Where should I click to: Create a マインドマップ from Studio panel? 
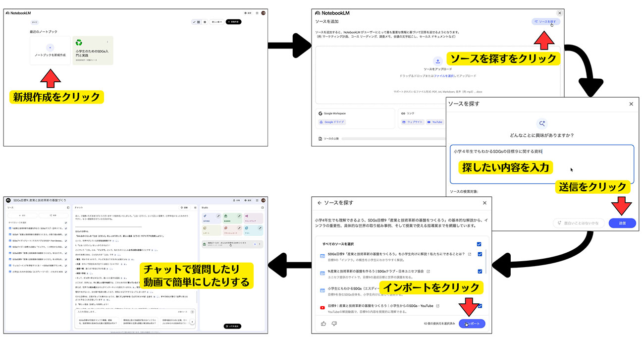[x=253, y=218]
